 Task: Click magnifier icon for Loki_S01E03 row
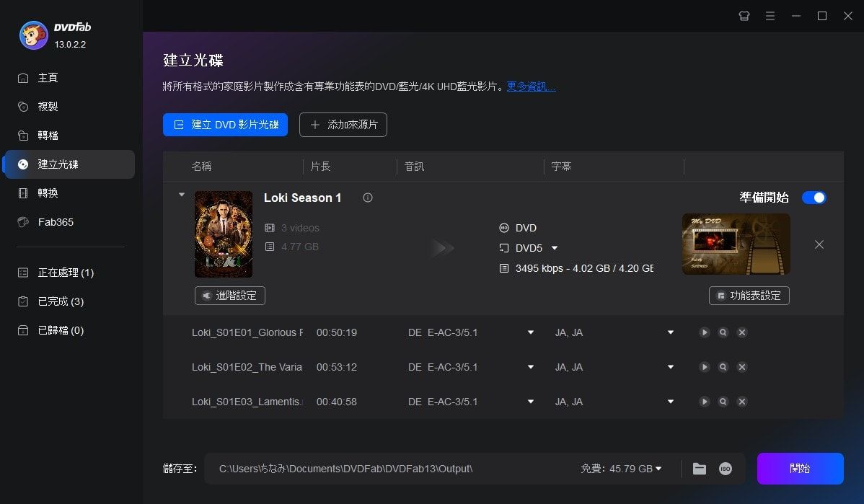point(723,402)
